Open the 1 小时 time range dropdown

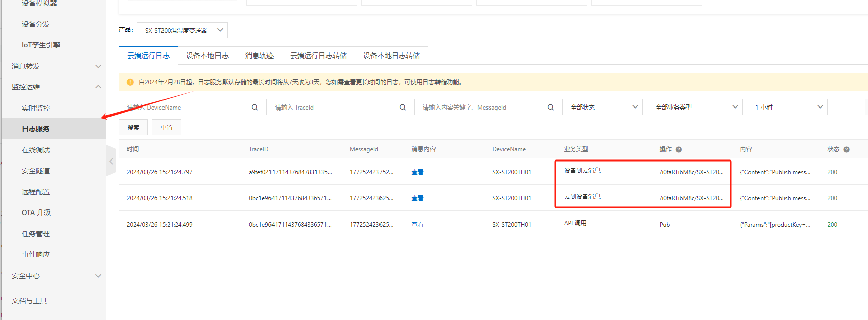pos(787,108)
